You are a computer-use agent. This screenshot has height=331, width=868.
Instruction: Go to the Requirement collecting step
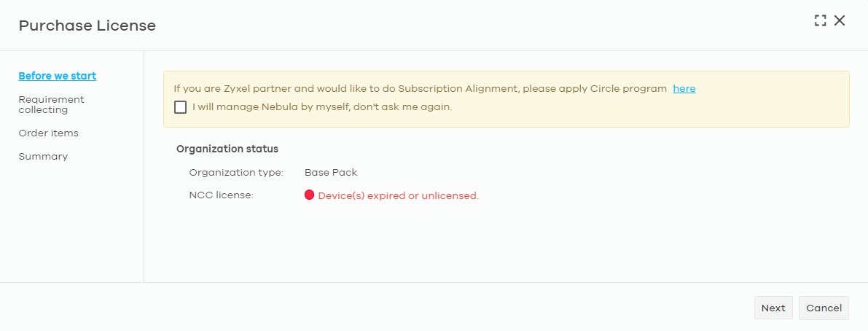(52, 104)
